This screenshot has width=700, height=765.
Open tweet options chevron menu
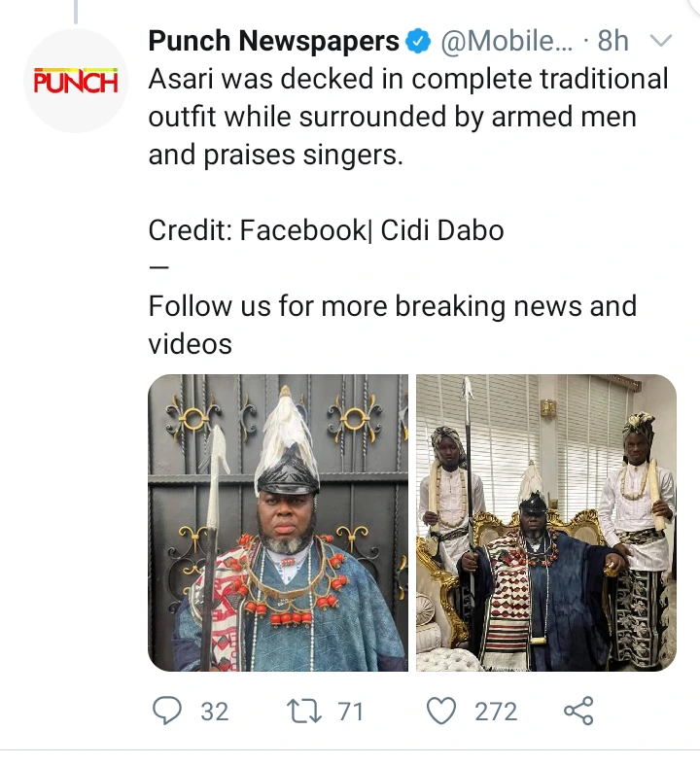coord(660,42)
